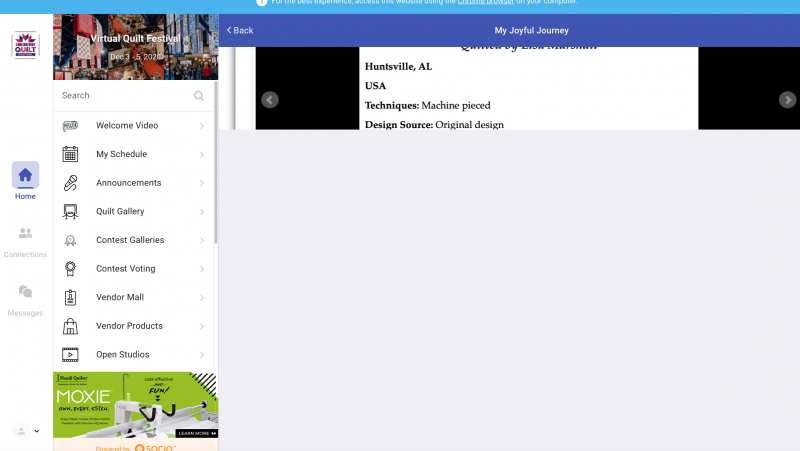This screenshot has height=451, width=800.
Task: Show next slide with right arrow
Action: [x=787, y=100]
